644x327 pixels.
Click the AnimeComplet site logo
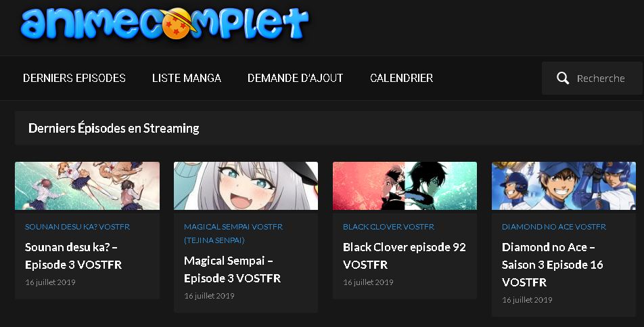click(164, 23)
